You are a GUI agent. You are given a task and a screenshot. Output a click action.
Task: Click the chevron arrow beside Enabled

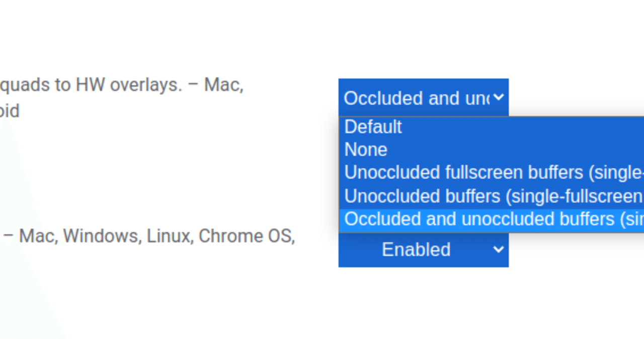point(498,249)
